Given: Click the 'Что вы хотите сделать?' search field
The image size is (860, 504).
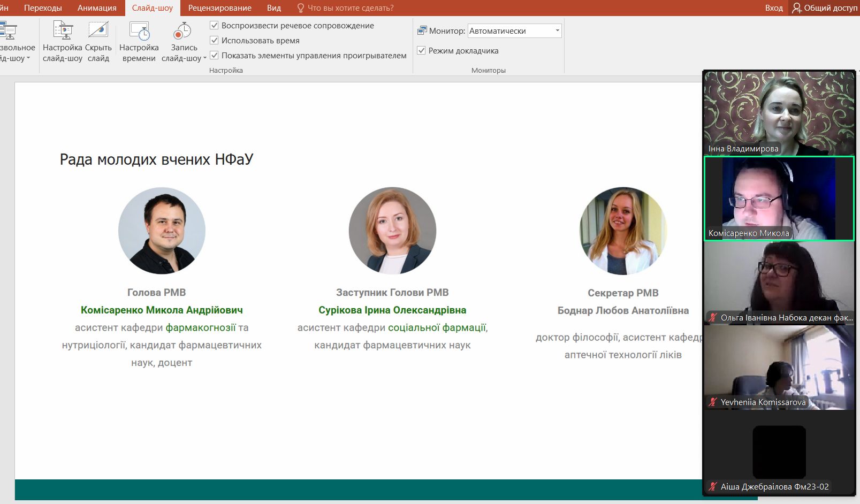Looking at the screenshot, I should pos(351,8).
